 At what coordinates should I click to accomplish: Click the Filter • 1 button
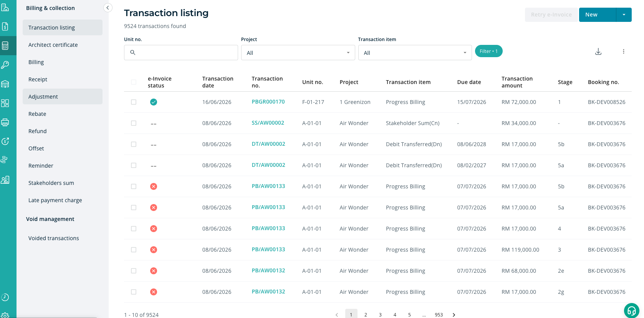point(488,51)
